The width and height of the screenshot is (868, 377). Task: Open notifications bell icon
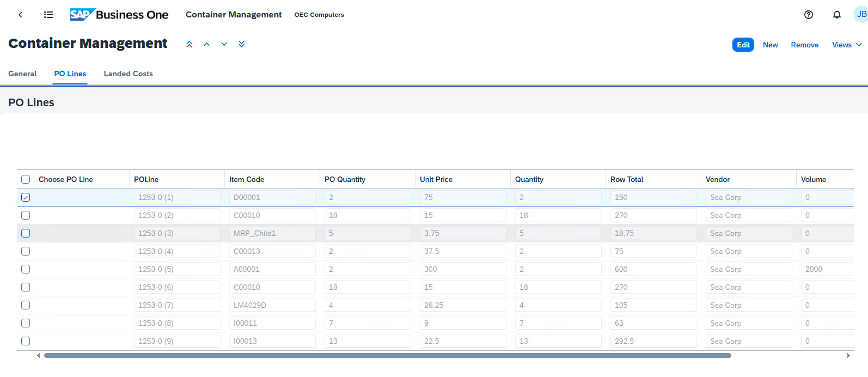[837, 15]
